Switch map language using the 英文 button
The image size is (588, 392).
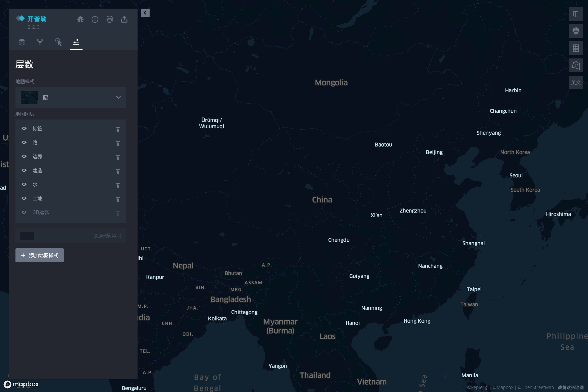(x=576, y=82)
